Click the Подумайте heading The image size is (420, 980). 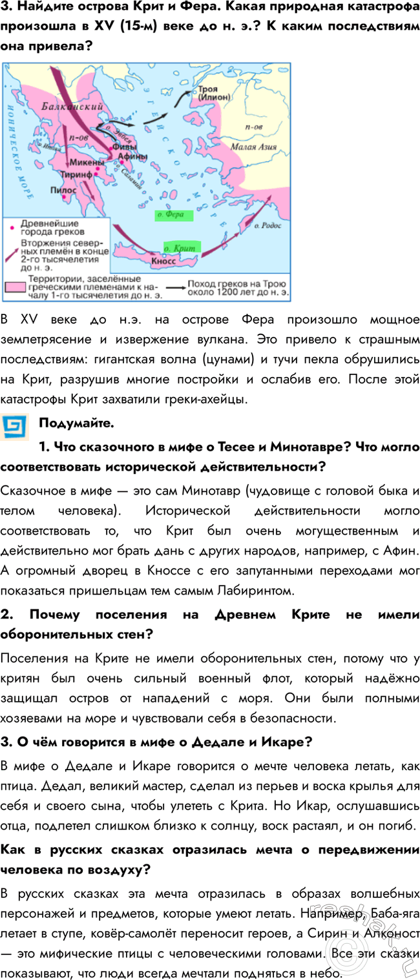(x=76, y=424)
